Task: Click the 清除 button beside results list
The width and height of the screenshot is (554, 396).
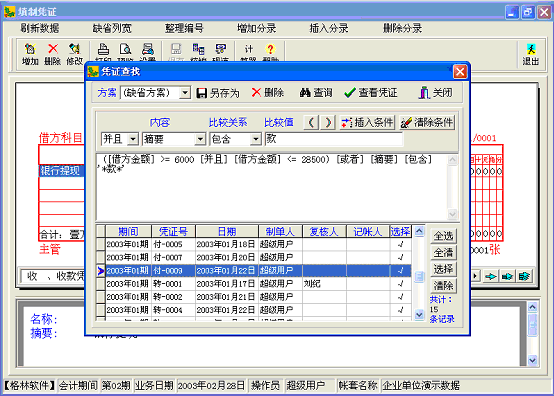Action: pos(443,285)
